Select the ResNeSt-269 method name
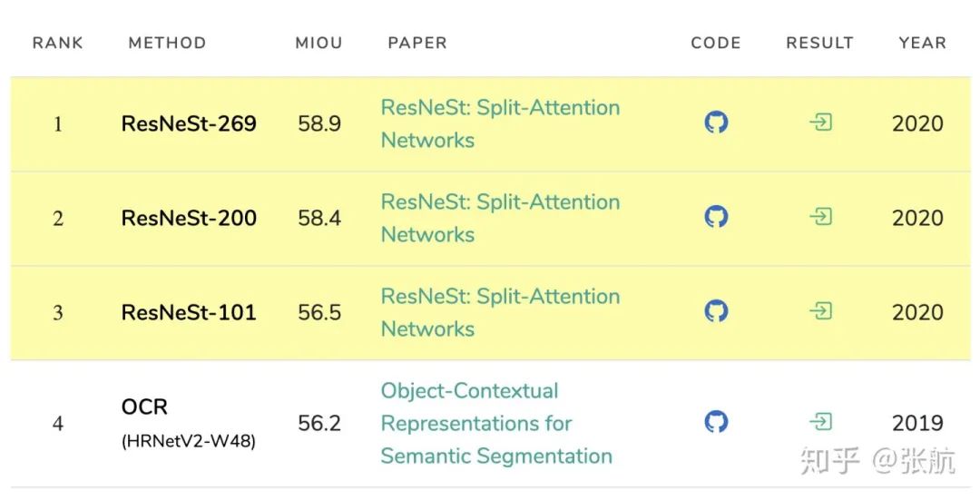Image resolution: width=980 pixels, height=500 pixels. coord(189,123)
